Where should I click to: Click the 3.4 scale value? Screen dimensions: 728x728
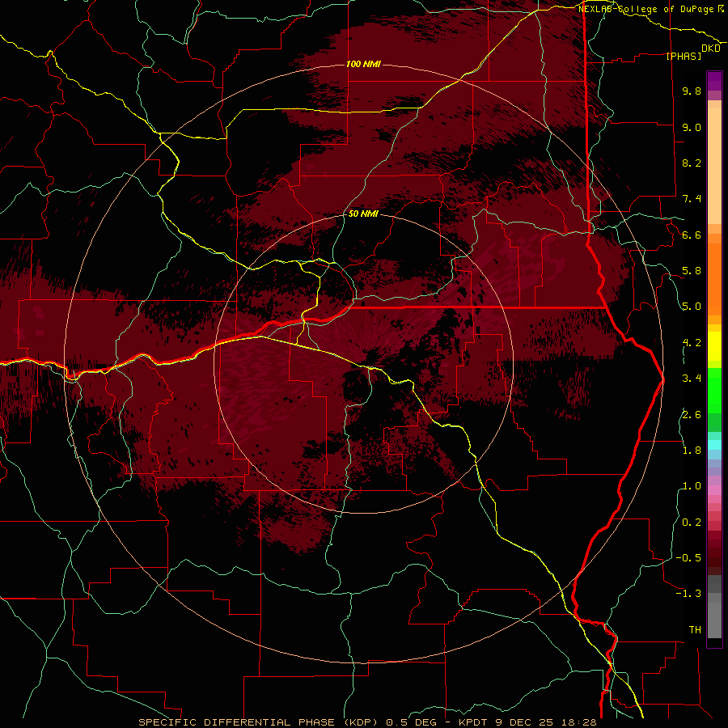692,379
